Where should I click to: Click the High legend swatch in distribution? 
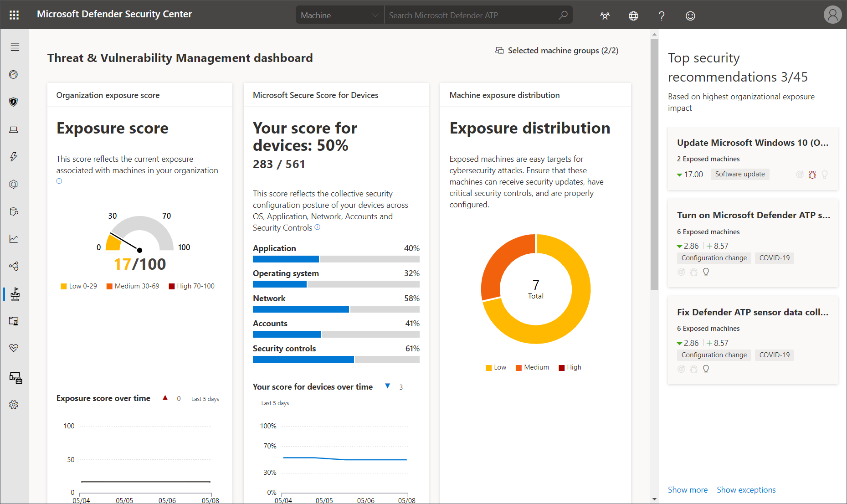coord(562,368)
